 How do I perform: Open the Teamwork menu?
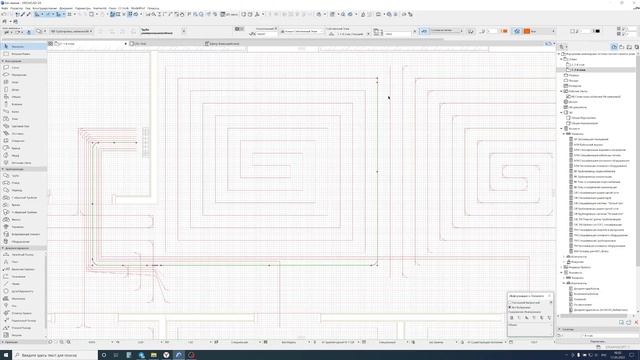(x=100, y=8)
